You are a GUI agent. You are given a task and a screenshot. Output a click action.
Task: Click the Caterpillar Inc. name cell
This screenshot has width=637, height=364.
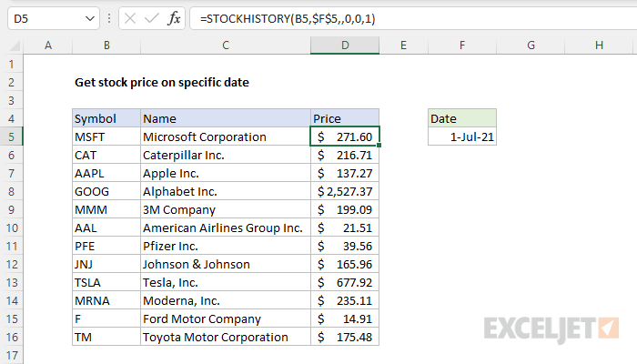(x=226, y=155)
